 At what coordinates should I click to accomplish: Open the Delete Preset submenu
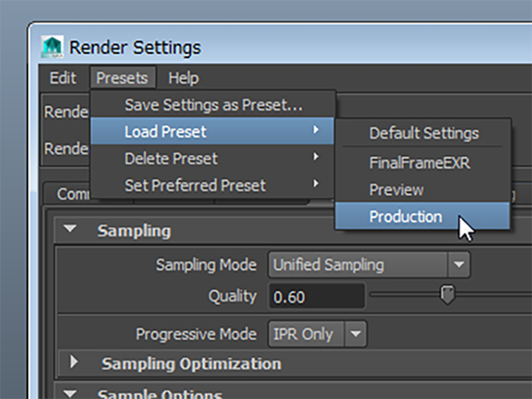(x=213, y=159)
